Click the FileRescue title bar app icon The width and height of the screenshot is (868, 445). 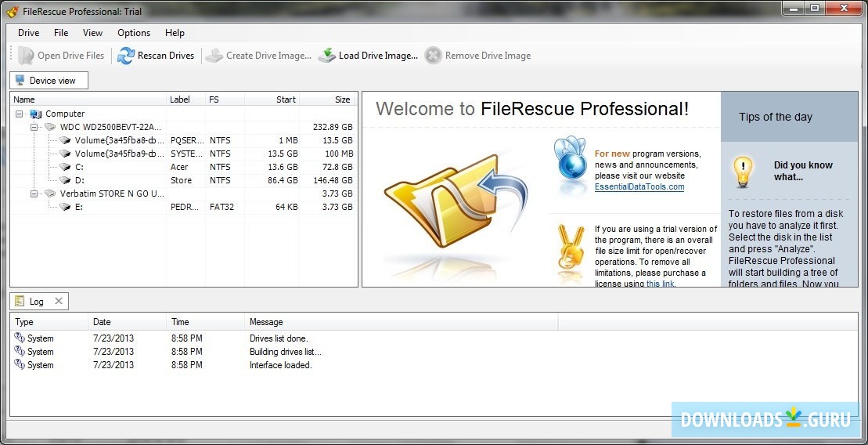(x=13, y=10)
